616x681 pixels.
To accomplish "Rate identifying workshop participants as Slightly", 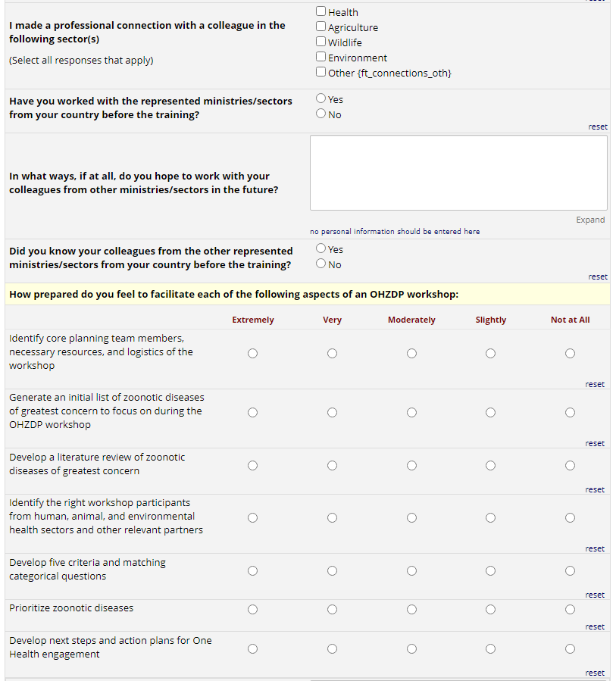I will [491, 517].
